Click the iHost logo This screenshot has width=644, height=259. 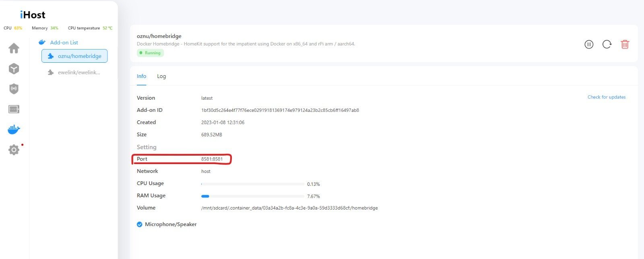point(33,15)
